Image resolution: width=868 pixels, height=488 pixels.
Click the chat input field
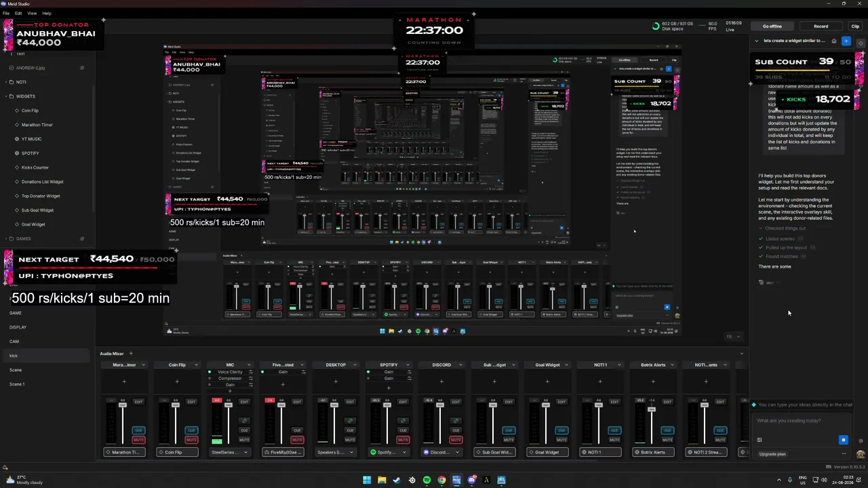(800, 421)
